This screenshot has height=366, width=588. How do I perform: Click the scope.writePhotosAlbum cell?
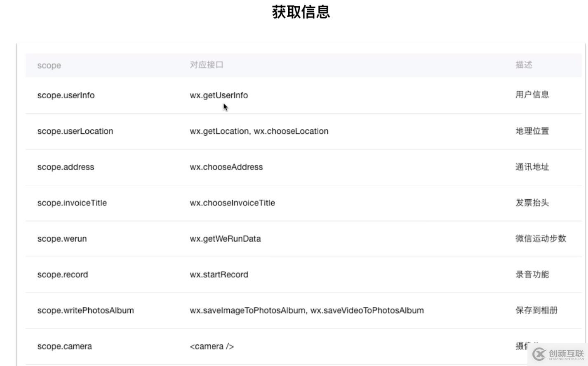pos(85,311)
